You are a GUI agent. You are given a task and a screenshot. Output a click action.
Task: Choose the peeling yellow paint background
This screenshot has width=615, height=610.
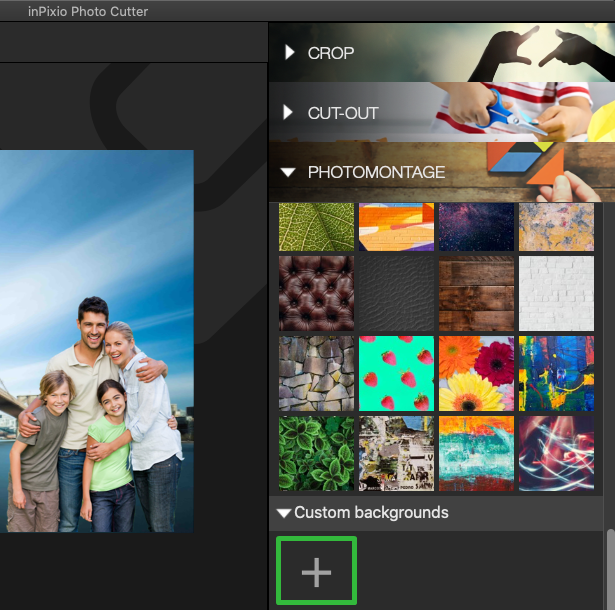pyautogui.click(x=557, y=227)
